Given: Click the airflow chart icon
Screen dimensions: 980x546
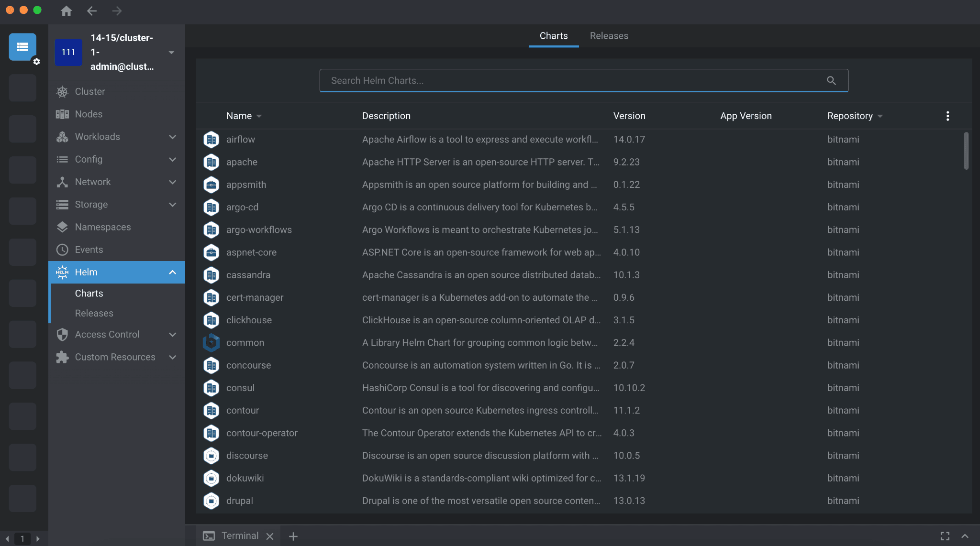Looking at the screenshot, I should 211,140.
